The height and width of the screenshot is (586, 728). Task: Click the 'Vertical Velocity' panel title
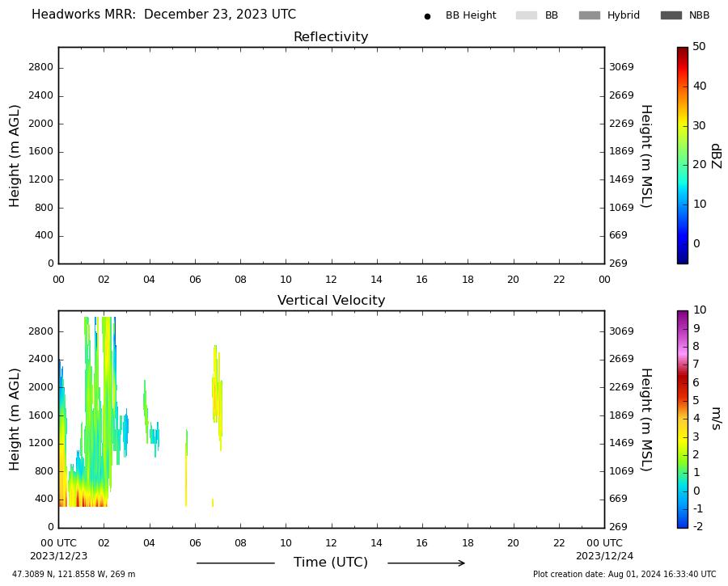pos(331,300)
